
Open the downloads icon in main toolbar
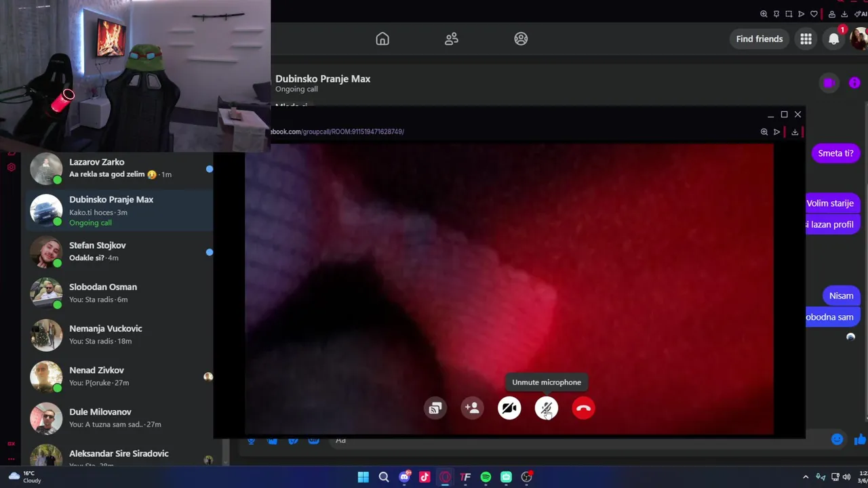click(844, 14)
